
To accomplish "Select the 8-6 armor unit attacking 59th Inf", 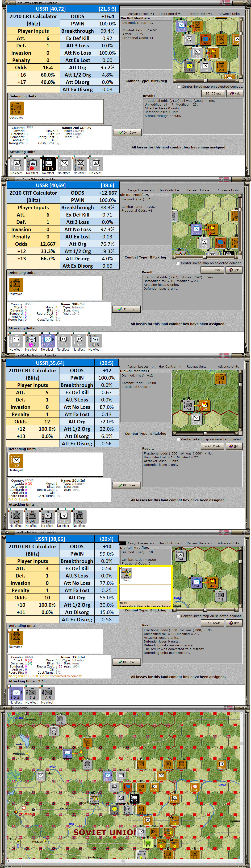I will coord(32,516).
